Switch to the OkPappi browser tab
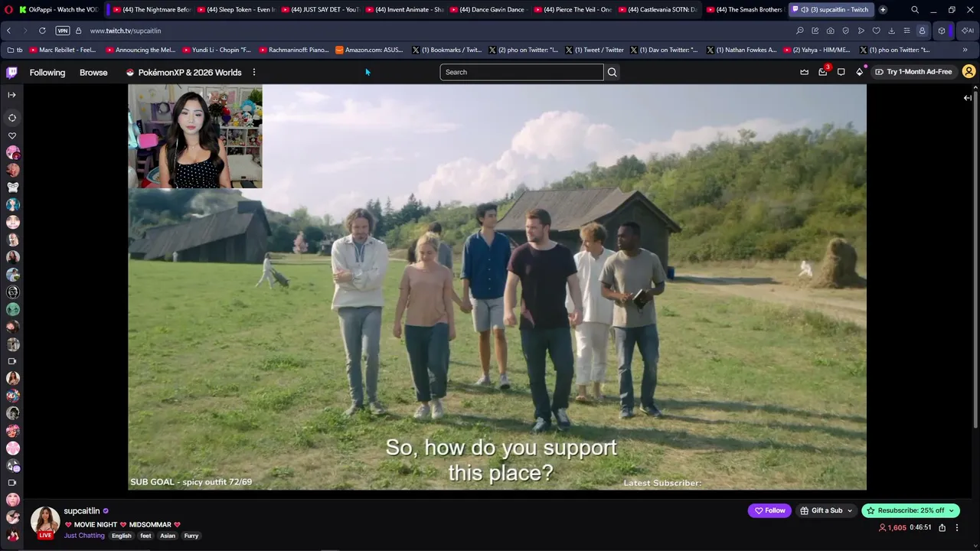 click(x=58, y=10)
